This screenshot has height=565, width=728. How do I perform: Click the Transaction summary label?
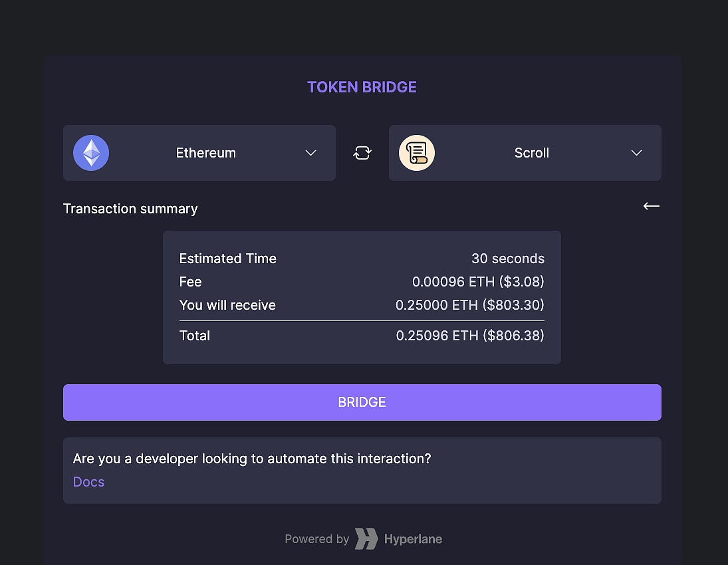(x=130, y=208)
